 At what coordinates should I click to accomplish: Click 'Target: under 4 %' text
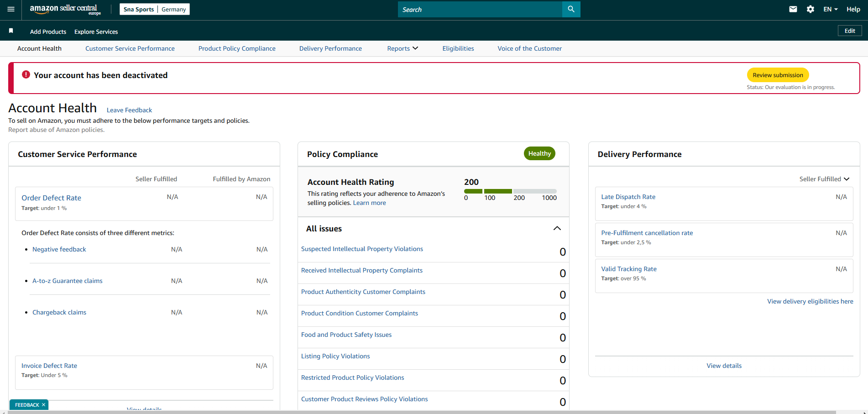624,206
